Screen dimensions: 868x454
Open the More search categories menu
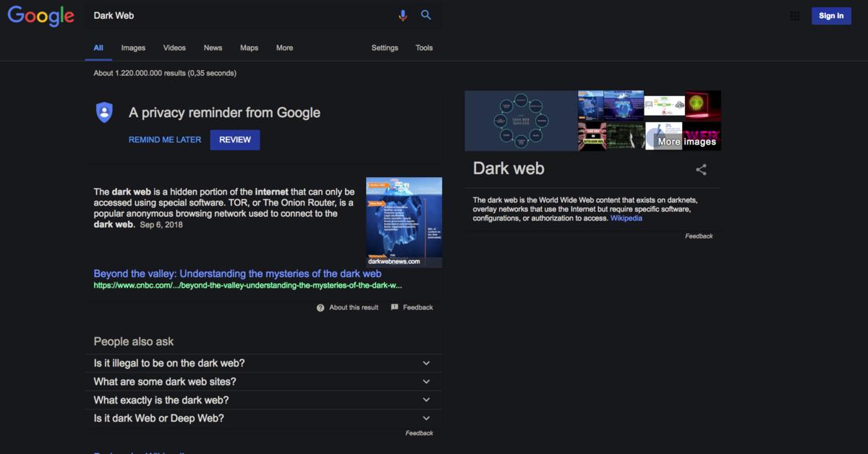pyautogui.click(x=284, y=48)
